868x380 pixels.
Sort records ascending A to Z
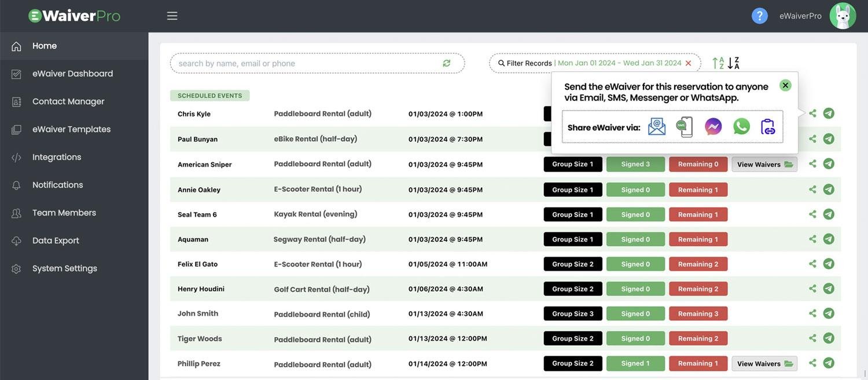[718, 63]
